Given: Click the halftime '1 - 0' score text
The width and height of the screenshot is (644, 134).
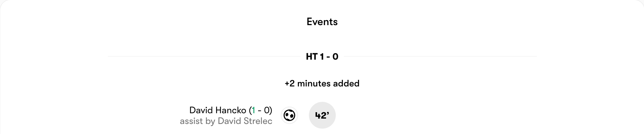Looking at the screenshot, I should [x=329, y=57].
